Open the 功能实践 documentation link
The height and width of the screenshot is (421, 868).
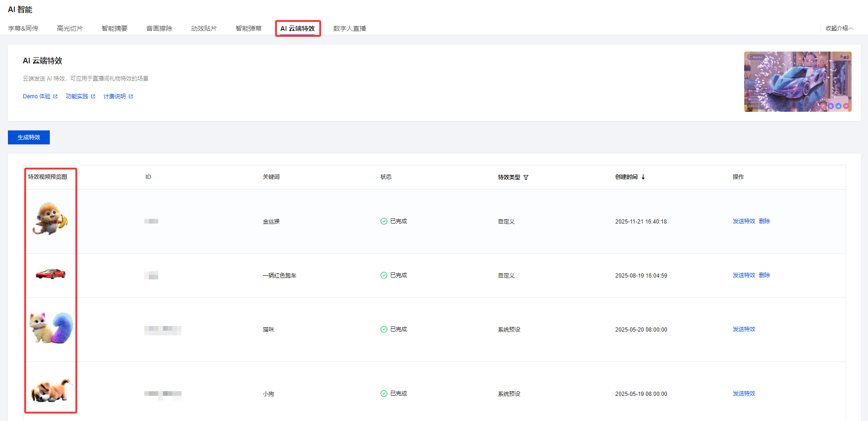(x=80, y=96)
